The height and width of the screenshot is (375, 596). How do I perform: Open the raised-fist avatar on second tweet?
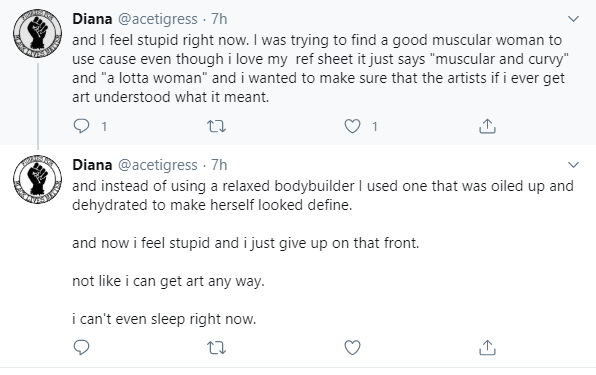(37, 179)
